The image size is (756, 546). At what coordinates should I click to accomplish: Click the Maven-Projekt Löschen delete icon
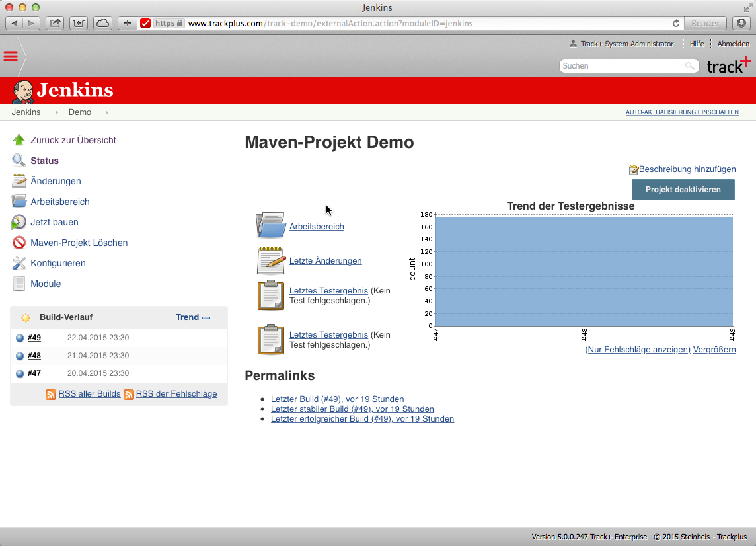pyautogui.click(x=19, y=243)
